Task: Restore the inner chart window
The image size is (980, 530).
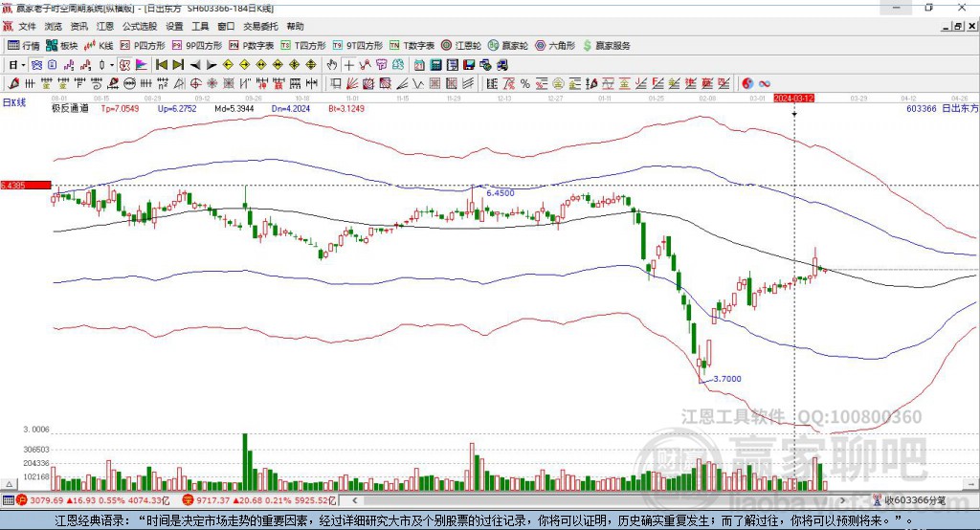Action: 958,26
